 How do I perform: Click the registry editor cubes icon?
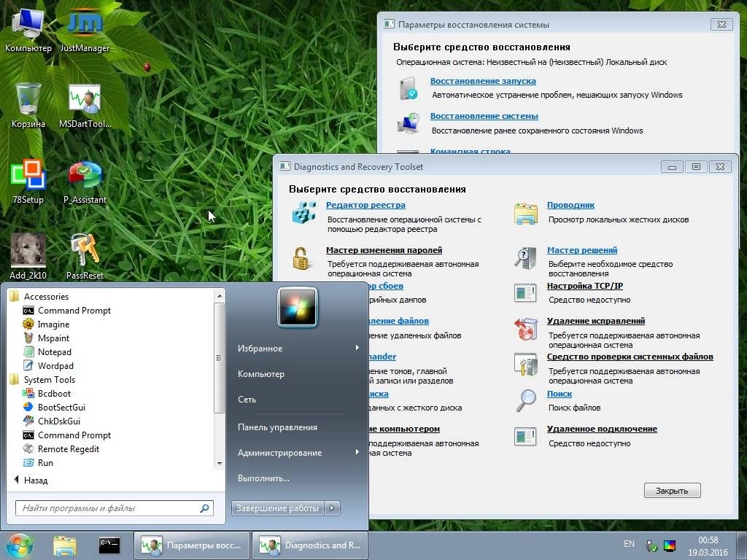(x=304, y=213)
